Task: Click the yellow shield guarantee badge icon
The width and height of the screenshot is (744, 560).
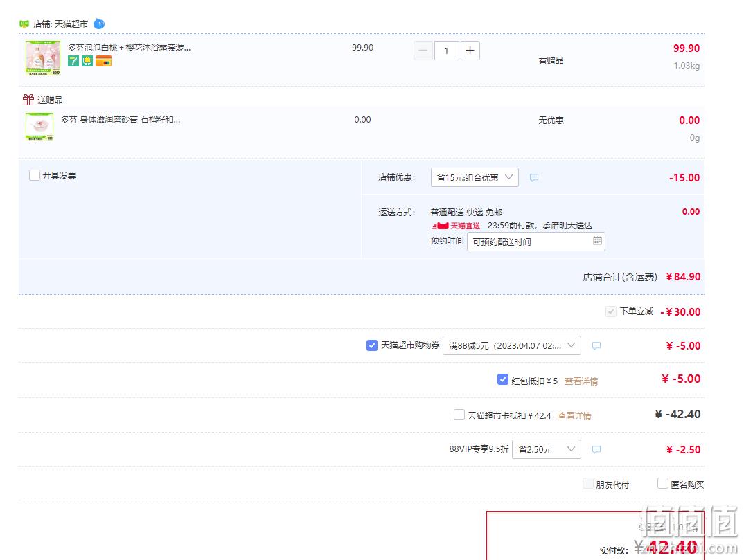Action: coord(87,61)
